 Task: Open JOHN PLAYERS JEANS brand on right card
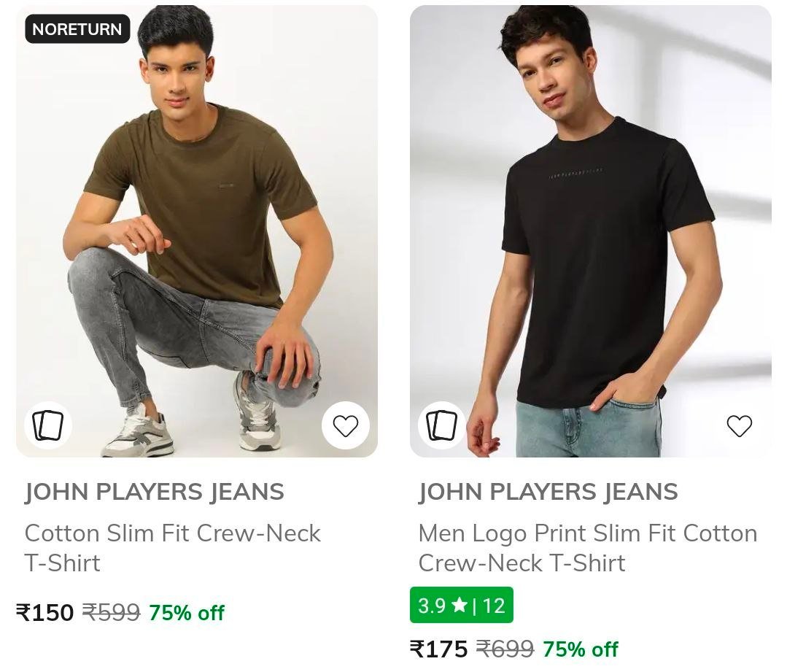[548, 491]
